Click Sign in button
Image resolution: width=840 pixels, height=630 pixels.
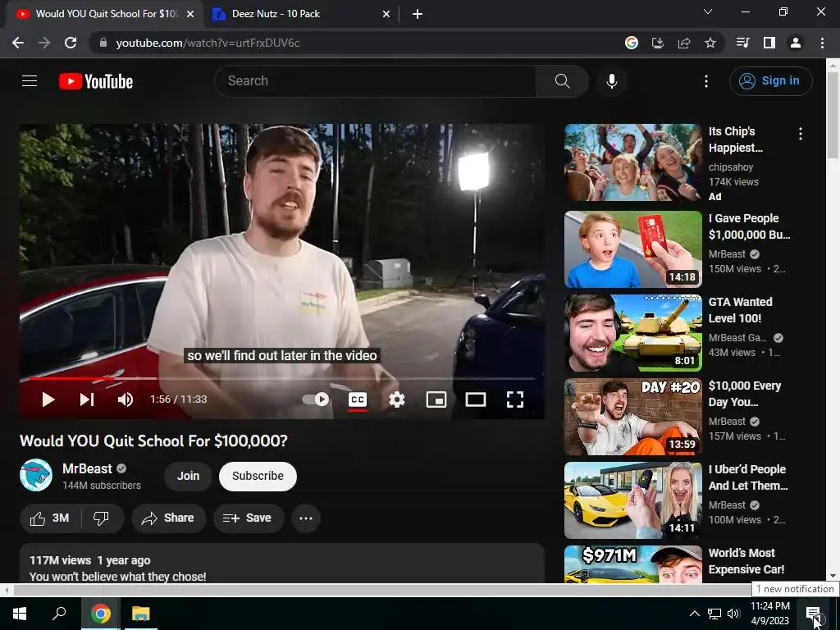[x=770, y=81]
